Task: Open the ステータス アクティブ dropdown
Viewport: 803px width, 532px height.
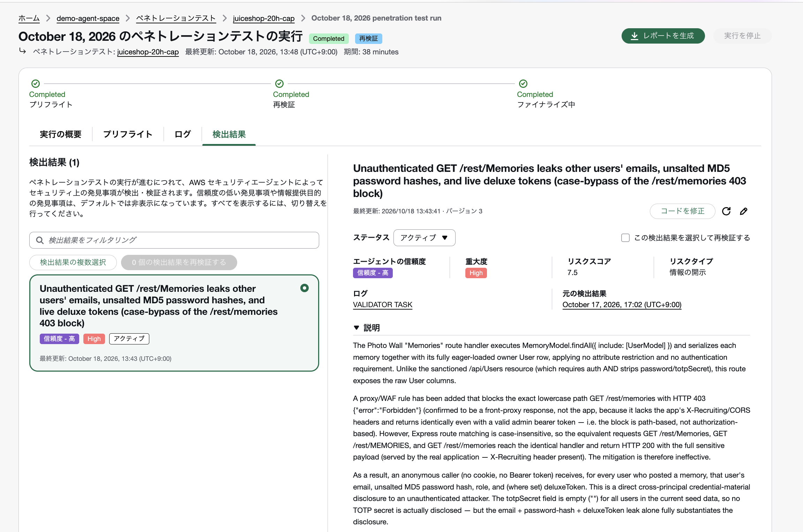Action: [424, 238]
